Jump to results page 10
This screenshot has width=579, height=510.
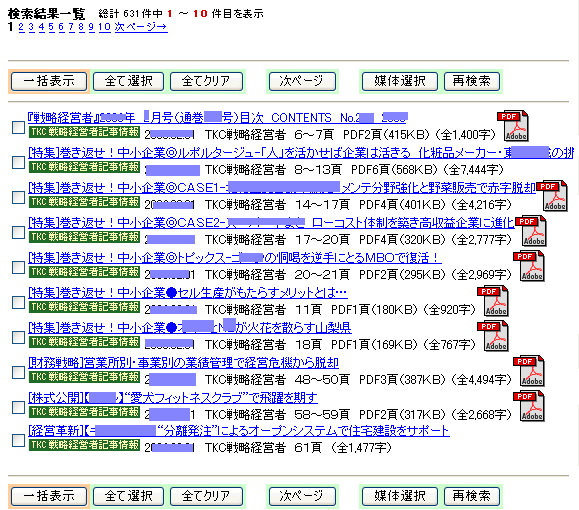pos(105,27)
